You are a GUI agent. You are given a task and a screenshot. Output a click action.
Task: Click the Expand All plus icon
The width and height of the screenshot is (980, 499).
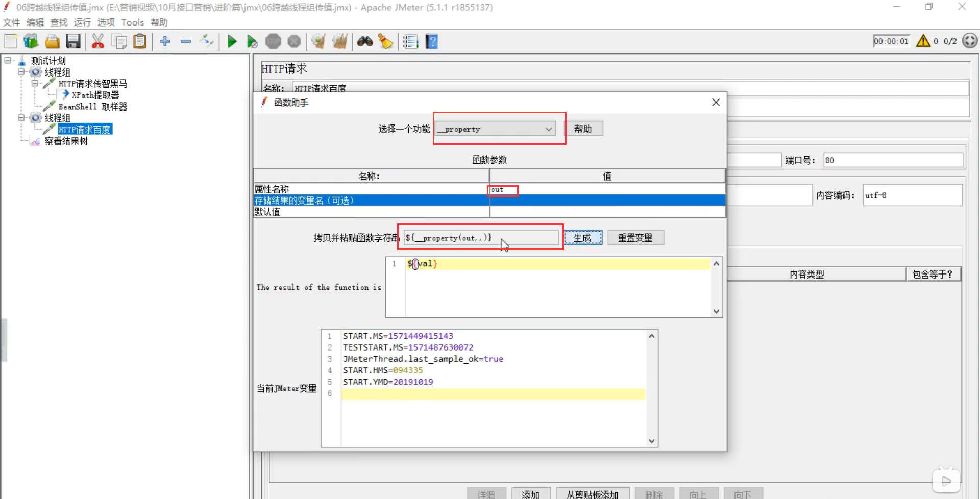(165, 41)
